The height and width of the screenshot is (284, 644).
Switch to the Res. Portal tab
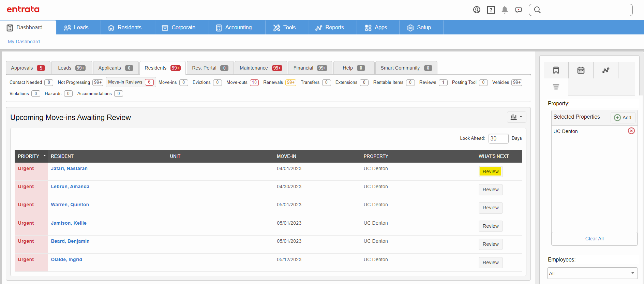point(210,68)
